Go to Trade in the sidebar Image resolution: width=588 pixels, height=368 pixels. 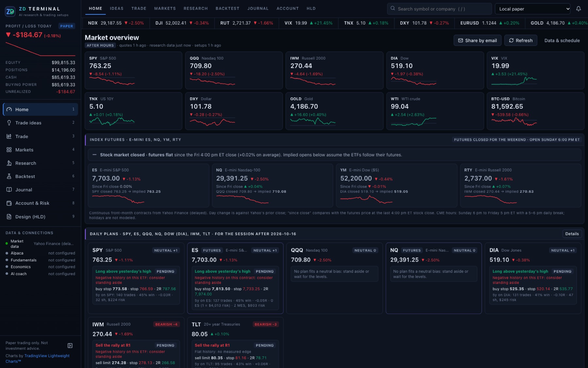tap(41, 136)
